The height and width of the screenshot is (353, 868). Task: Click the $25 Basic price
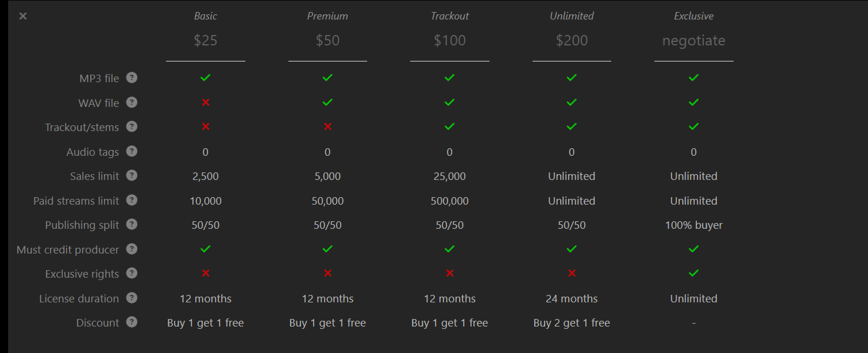pyautogui.click(x=206, y=41)
